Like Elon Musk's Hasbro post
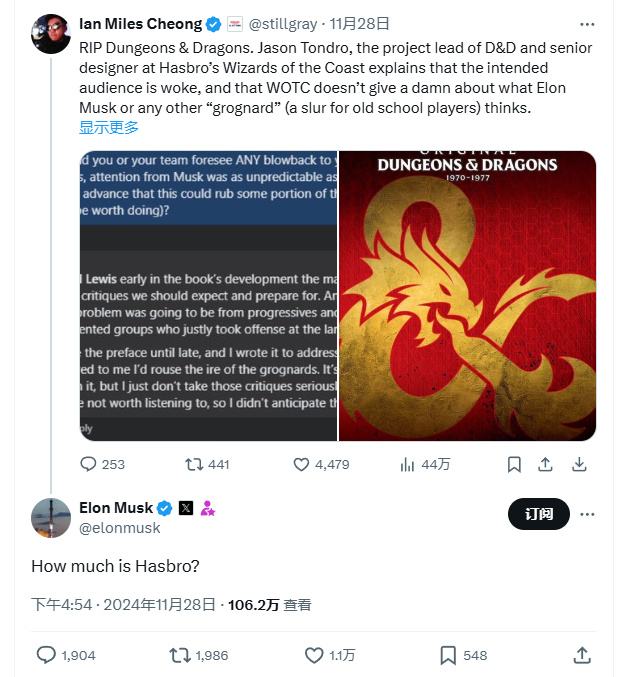The image size is (625, 677). [x=314, y=655]
